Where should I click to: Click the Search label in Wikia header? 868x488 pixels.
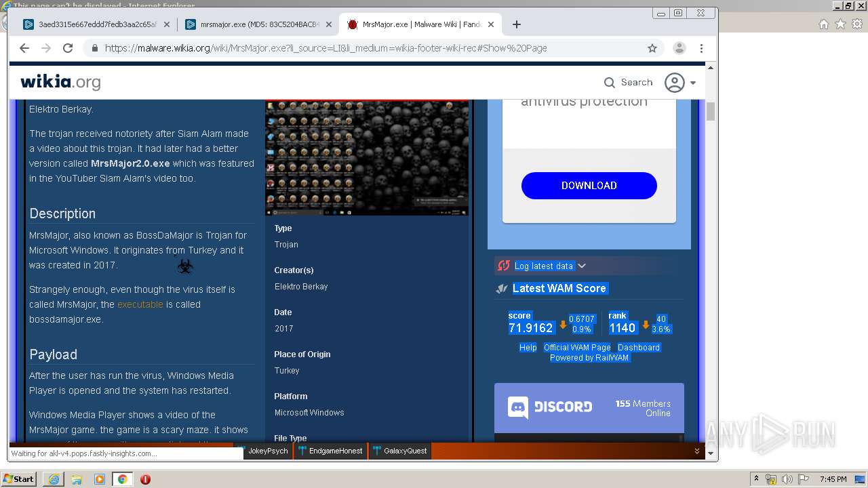(637, 82)
